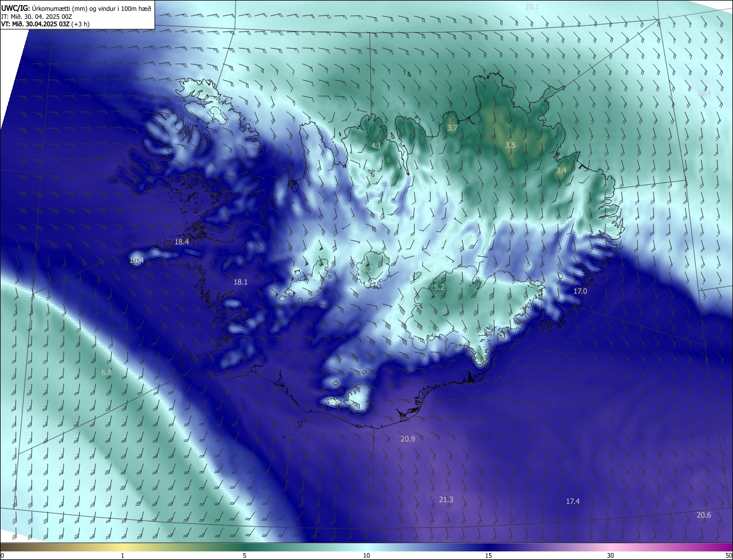The height and width of the screenshot is (560, 733).
Task: Click the '50' tick on the color scale
Action: coord(728,556)
